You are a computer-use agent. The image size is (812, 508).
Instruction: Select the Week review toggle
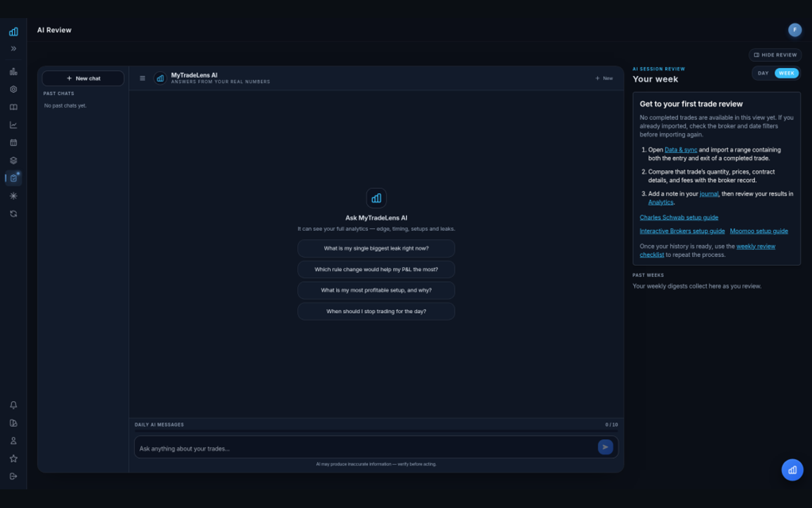[x=787, y=73]
